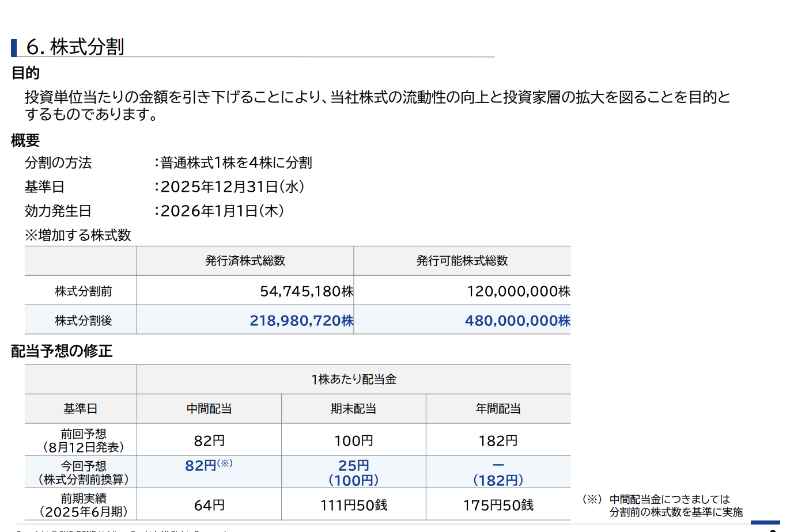Screen dimensions: 794x532
Task: Select the blue 480,000,000株 value
Action: coord(517,321)
